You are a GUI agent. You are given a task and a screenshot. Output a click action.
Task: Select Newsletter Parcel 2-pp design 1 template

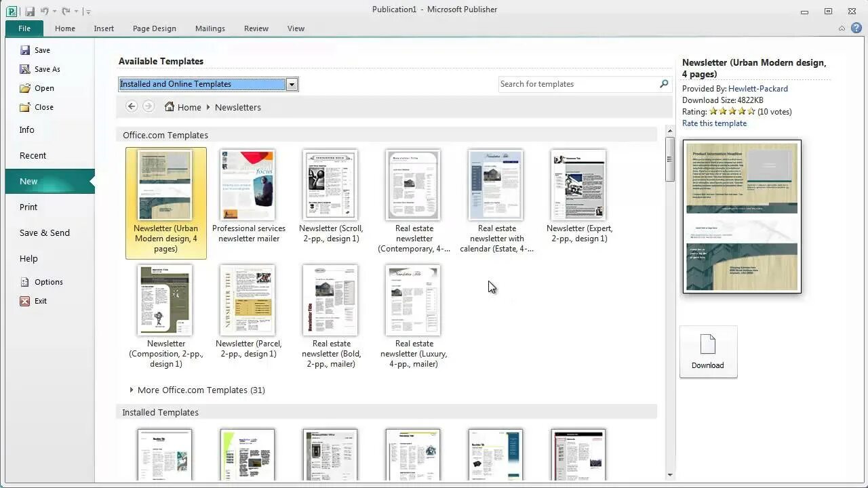click(x=248, y=312)
